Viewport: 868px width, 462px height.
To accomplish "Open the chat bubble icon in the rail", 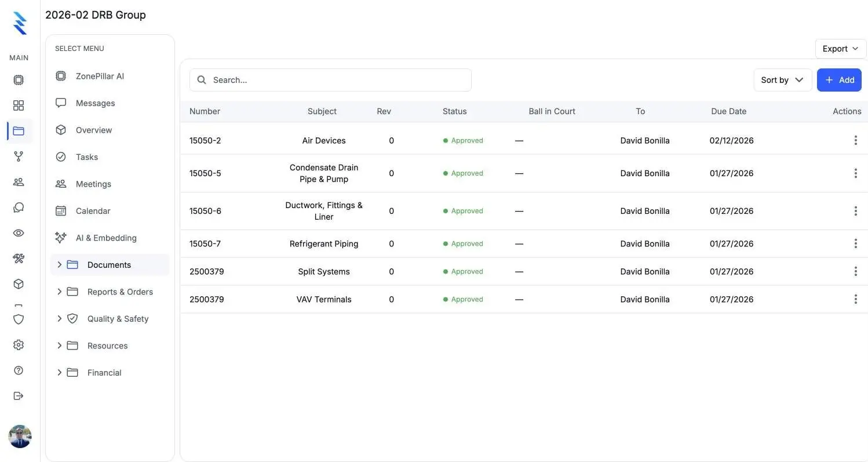I will click(19, 208).
